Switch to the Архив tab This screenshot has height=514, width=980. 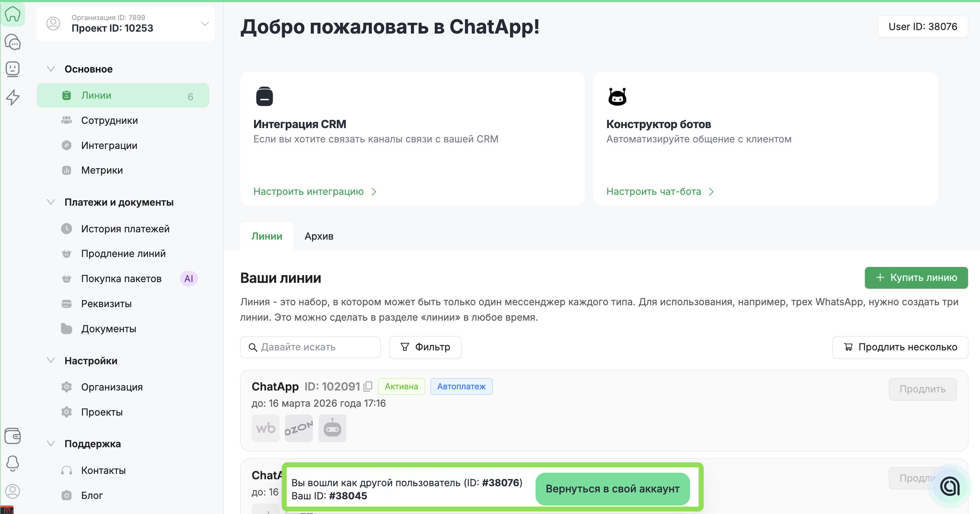point(319,236)
